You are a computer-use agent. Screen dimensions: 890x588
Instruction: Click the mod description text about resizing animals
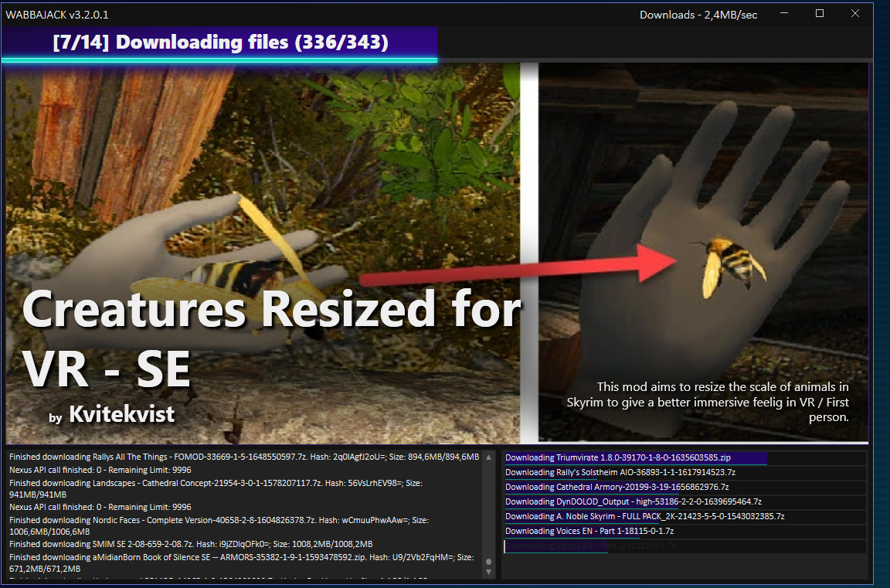pos(708,402)
